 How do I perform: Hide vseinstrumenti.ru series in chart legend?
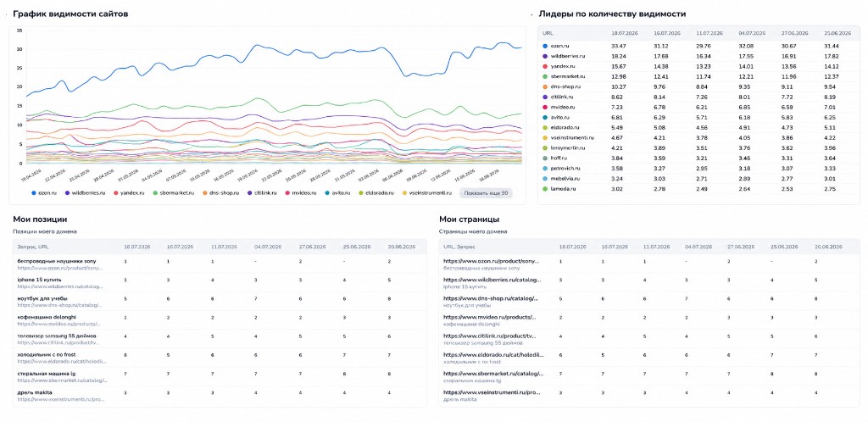tap(427, 193)
